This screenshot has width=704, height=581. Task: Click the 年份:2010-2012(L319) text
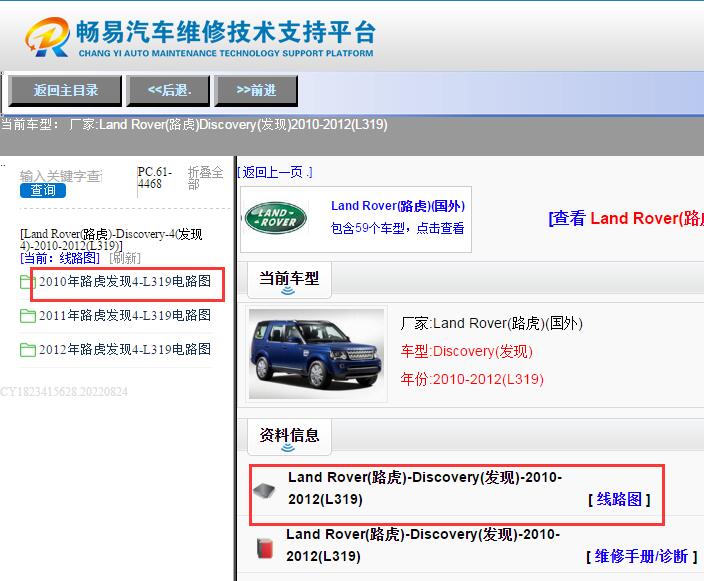click(x=472, y=379)
